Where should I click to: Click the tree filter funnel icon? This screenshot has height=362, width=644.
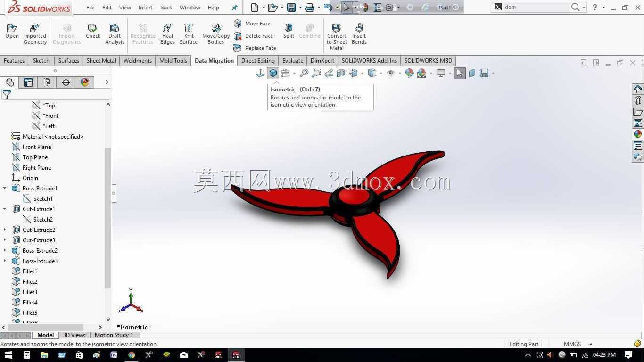[7, 95]
